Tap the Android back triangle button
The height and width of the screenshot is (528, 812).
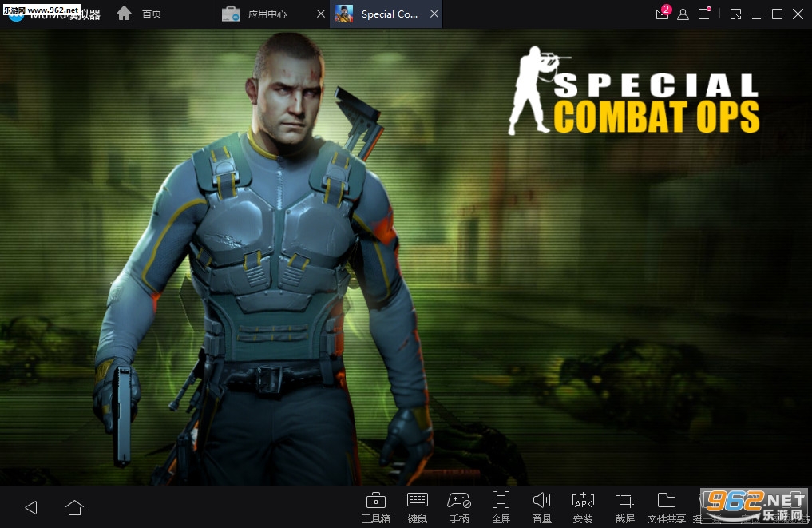[31, 507]
